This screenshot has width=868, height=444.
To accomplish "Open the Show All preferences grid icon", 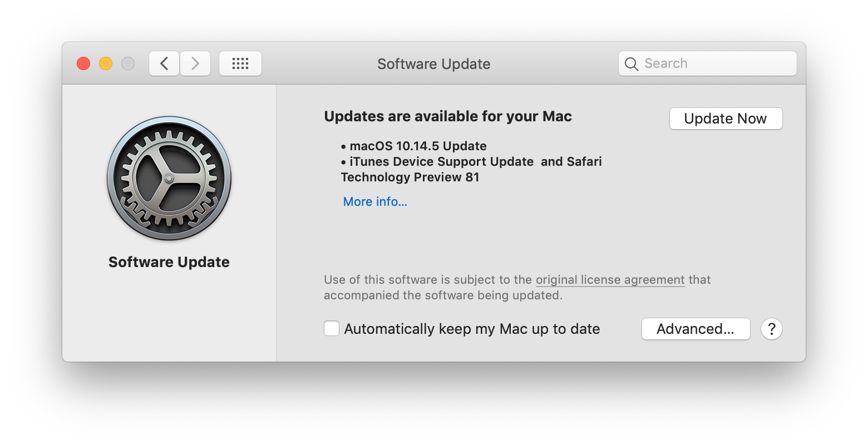I will [240, 63].
